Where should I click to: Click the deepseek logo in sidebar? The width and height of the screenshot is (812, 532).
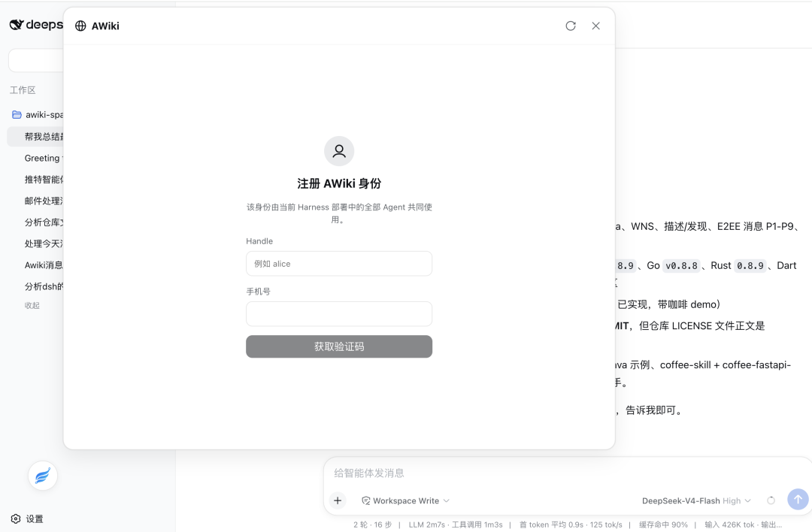36,24
